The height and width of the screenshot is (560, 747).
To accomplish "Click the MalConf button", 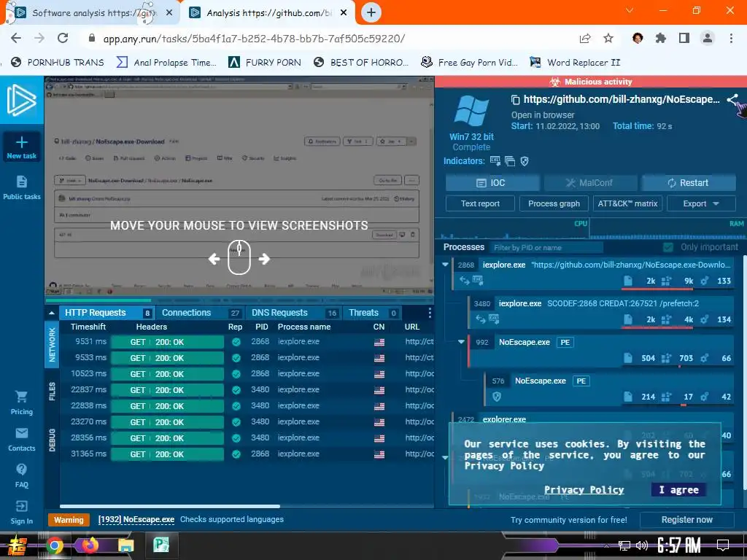I will click(x=590, y=183).
